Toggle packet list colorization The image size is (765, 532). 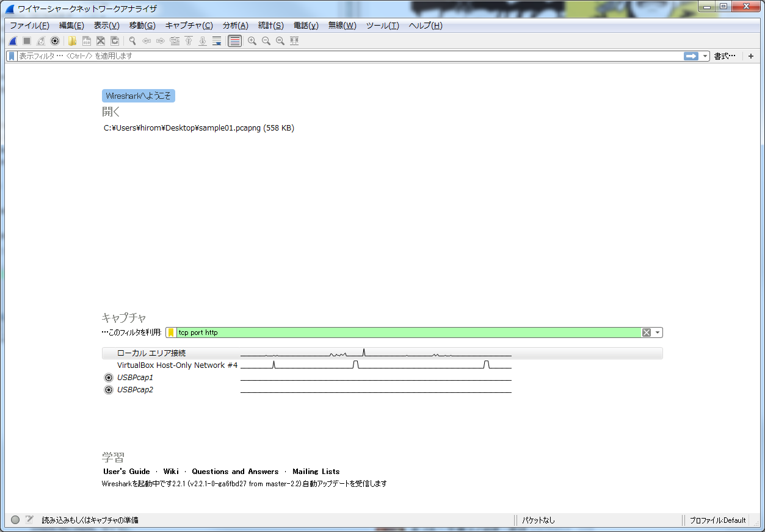234,41
